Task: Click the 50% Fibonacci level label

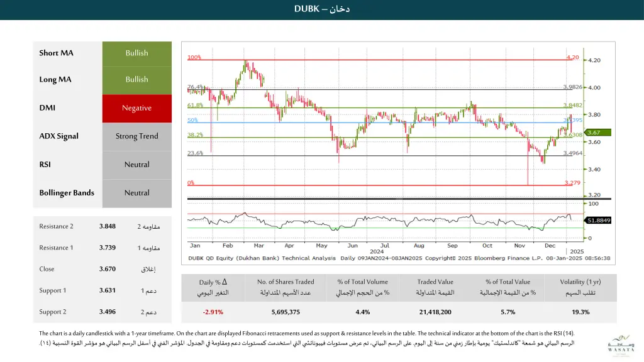Action: click(192, 120)
